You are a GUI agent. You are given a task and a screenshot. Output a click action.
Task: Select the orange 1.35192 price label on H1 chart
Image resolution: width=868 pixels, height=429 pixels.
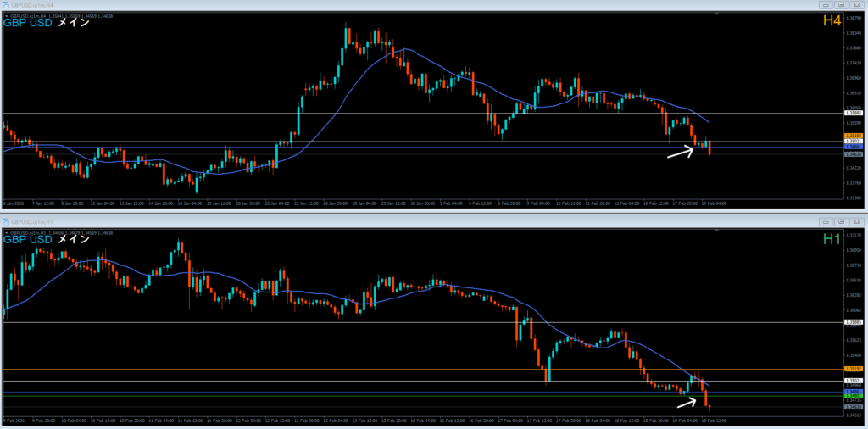(x=854, y=370)
